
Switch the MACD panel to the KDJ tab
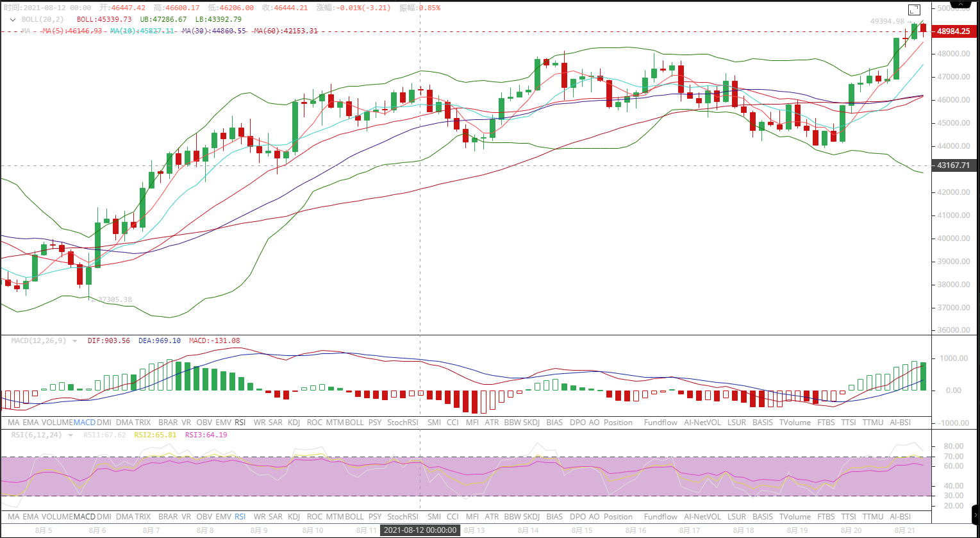coord(294,423)
